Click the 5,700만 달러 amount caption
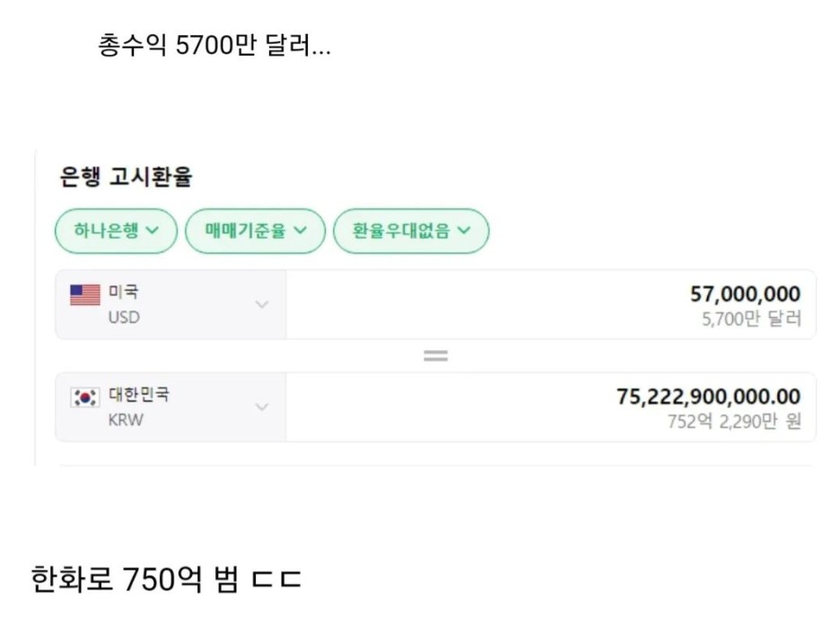 (x=751, y=319)
